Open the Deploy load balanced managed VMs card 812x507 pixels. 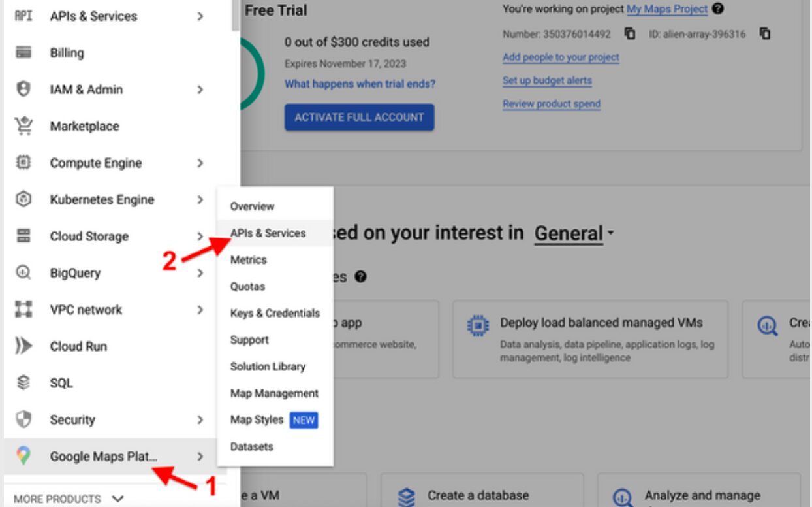[590, 339]
